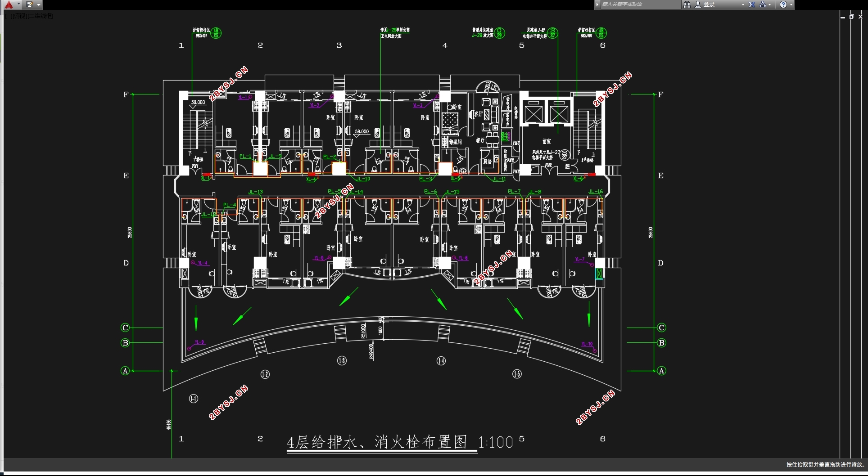Select the YL-9 label in drawing
The width and height of the screenshot is (868, 476).
tap(199, 342)
